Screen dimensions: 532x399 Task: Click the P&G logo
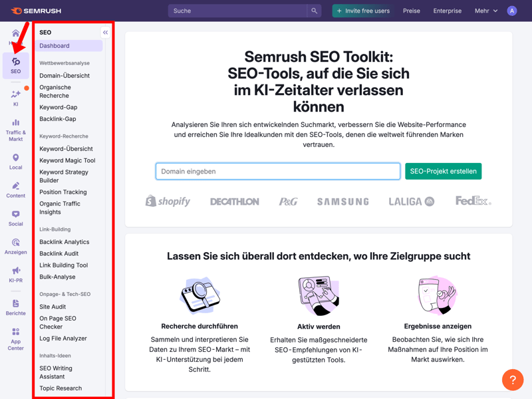pos(288,202)
